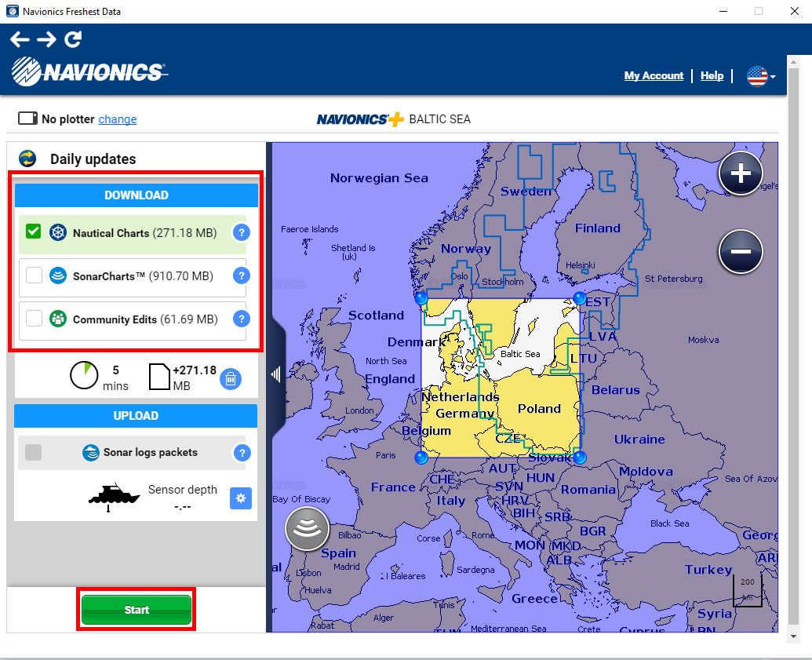The width and height of the screenshot is (812, 660).
Task: Enable the SonarCharts checkbox
Action: pos(35,275)
